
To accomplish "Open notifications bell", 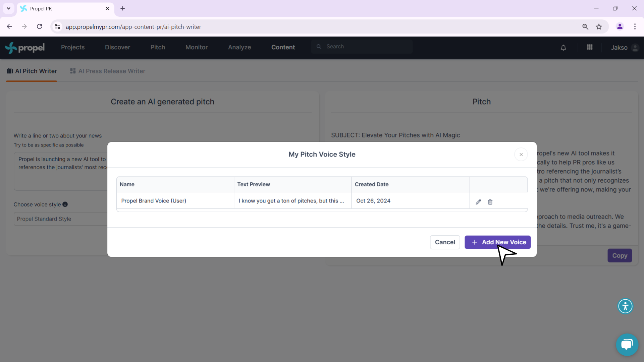I will 563,48.
